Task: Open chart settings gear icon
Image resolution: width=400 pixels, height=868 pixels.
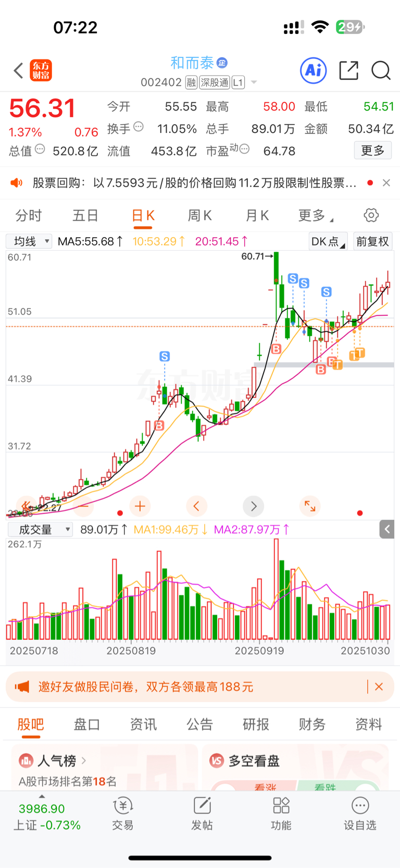Action: [x=371, y=215]
